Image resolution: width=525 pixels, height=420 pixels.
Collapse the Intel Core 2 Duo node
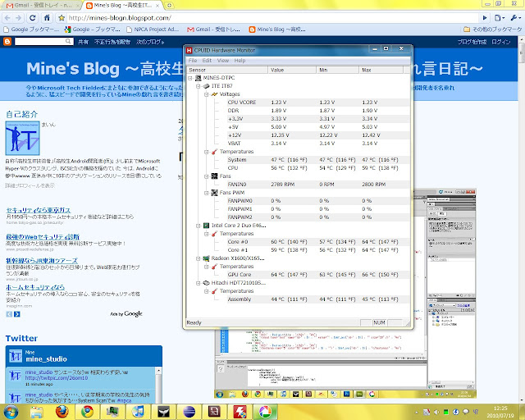(199, 226)
